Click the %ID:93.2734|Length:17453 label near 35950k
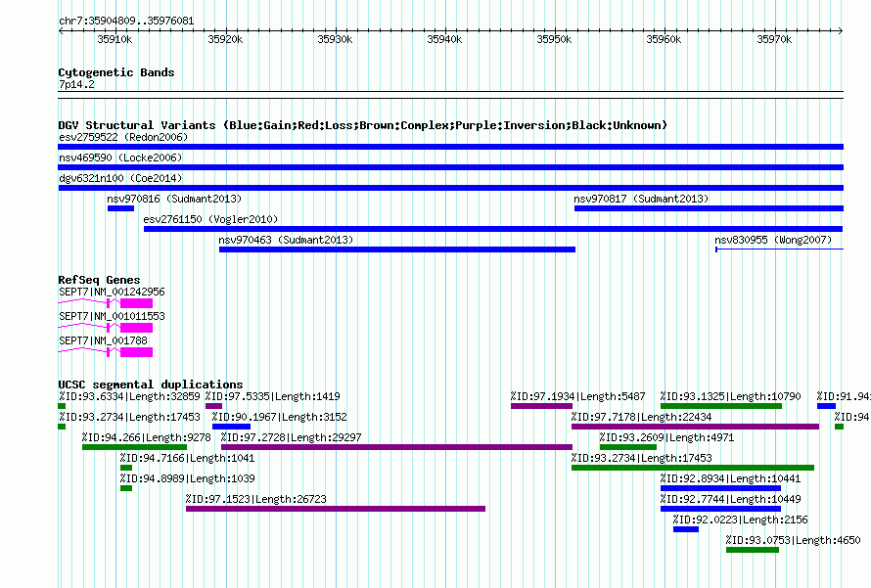 pyautogui.click(x=642, y=458)
